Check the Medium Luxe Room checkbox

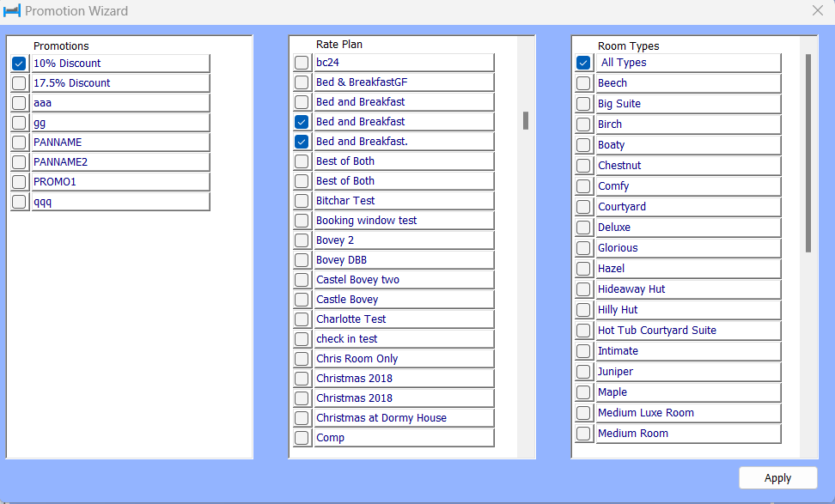[x=583, y=413]
